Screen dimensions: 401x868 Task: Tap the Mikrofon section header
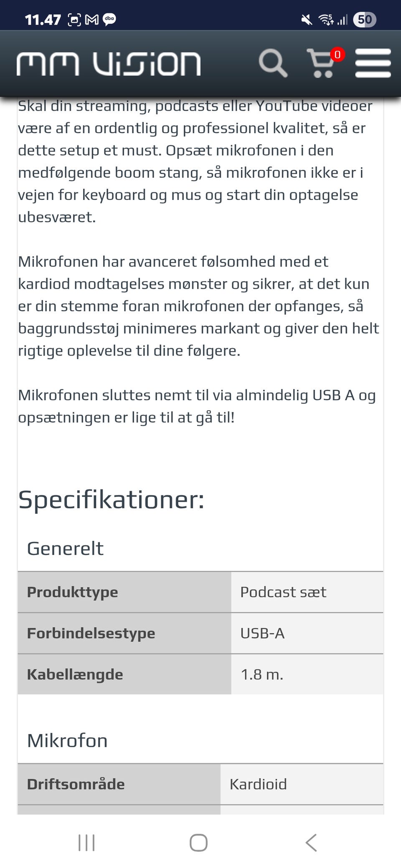(67, 741)
